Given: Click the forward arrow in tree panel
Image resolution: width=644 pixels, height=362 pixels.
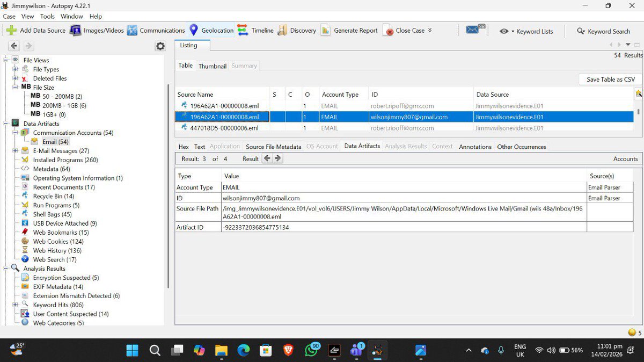Looking at the screenshot, I should coord(29,46).
